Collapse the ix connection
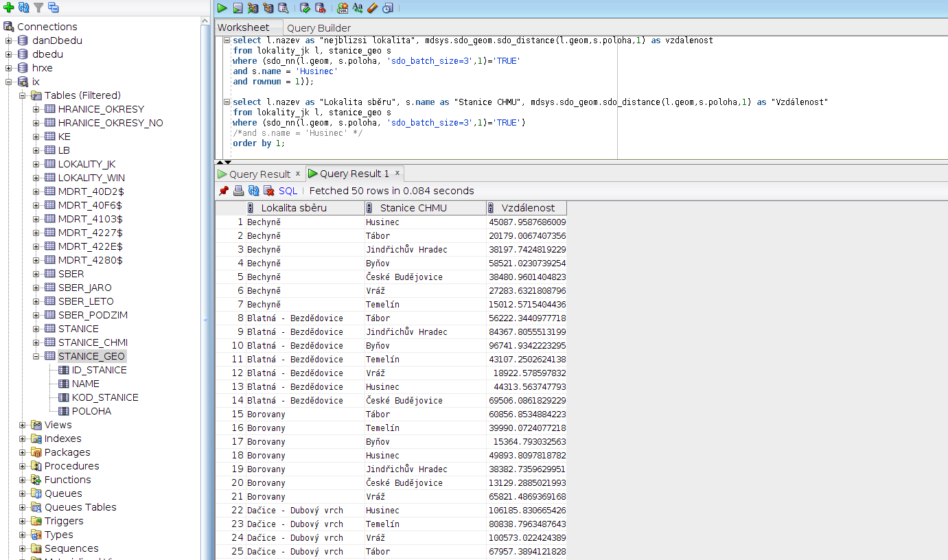This screenshot has width=948, height=560. click(9, 82)
